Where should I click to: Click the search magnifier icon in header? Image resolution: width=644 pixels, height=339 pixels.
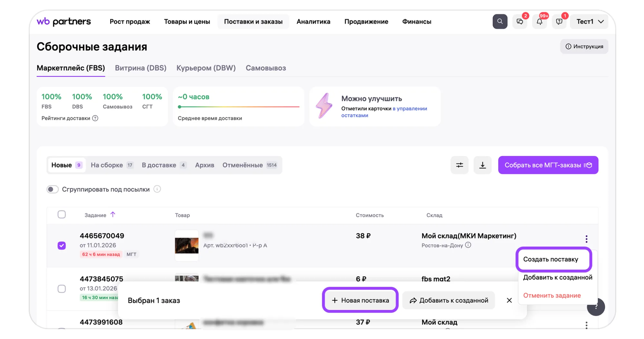point(500,22)
